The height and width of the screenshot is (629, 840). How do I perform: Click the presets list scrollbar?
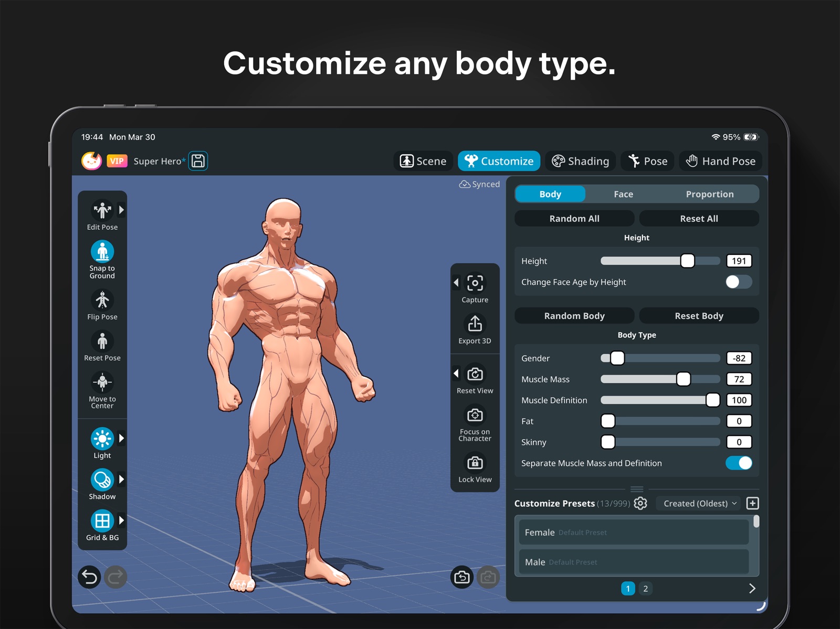(756, 521)
